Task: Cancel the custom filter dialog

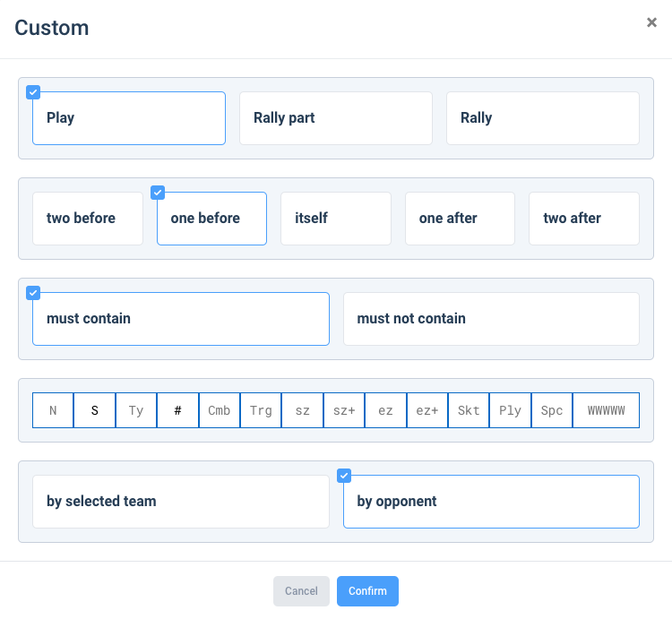Action: click(x=301, y=591)
